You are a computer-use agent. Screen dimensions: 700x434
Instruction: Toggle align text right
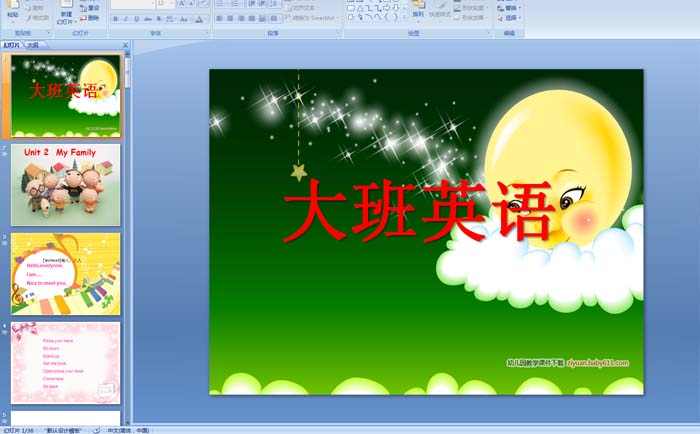[241, 18]
